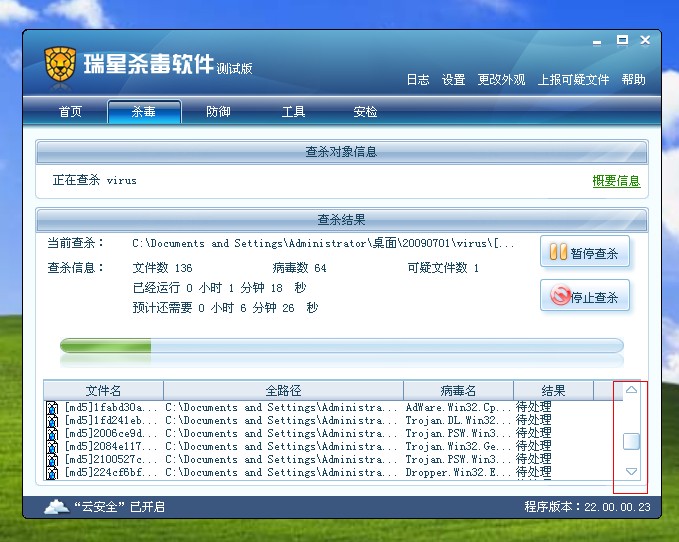This screenshot has width=679, height=542.
Task: Click the Dropper.Win32.E... virus name
Action: (458, 473)
